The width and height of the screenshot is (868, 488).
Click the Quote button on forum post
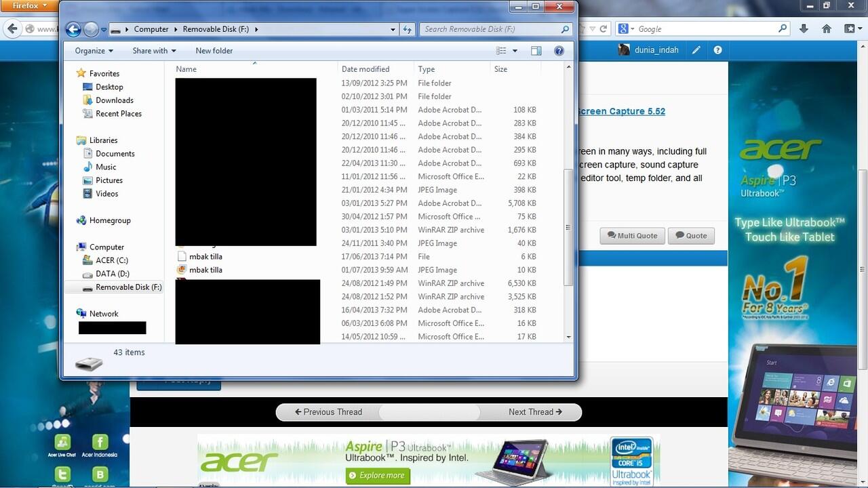[691, 236]
